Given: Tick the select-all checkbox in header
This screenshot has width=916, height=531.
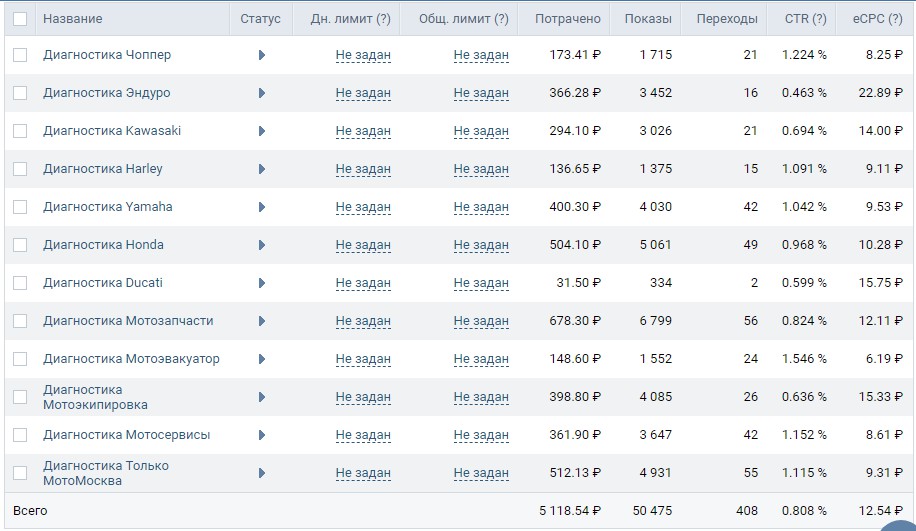Looking at the screenshot, I should (20, 19).
